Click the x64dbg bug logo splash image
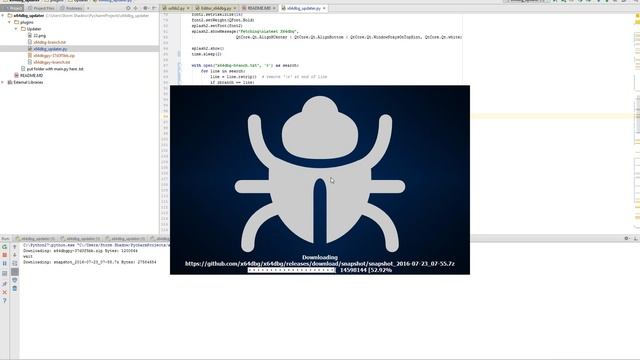 coord(320,173)
